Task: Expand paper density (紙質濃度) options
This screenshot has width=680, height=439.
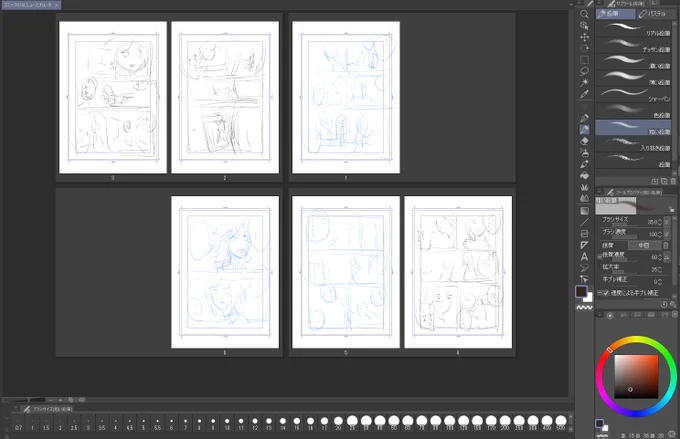Action: pyautogui.click(x=599, y=256)
